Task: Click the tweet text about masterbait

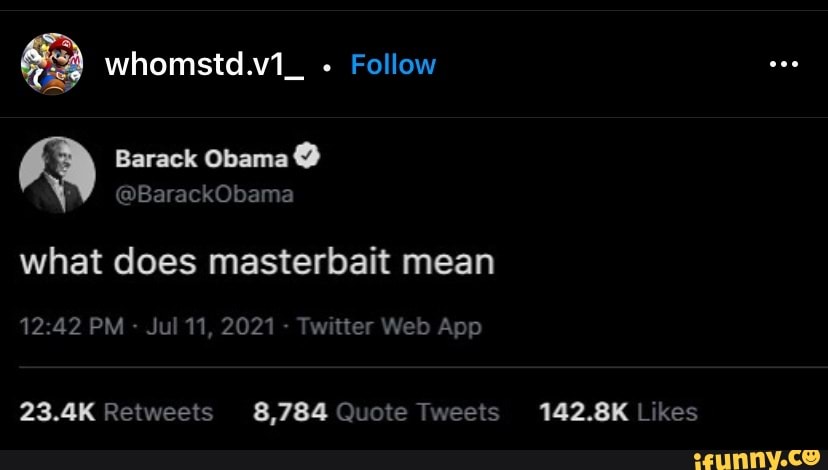Action: point(258,262)
